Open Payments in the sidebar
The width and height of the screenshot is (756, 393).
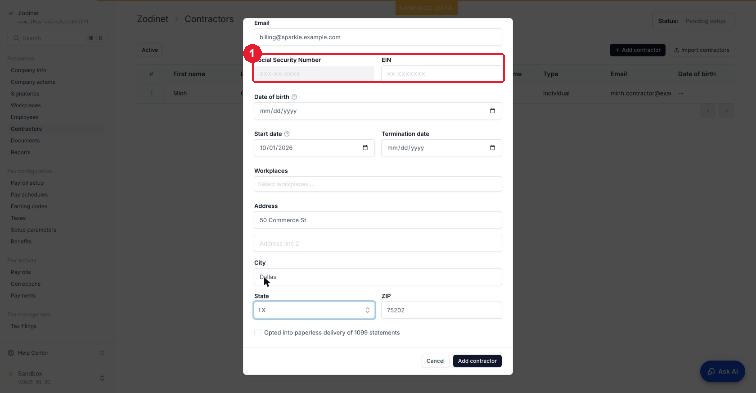23,296
